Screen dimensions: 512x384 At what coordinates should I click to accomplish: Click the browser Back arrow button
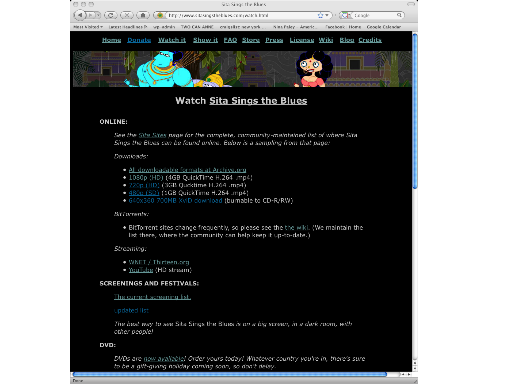[80, 15]
